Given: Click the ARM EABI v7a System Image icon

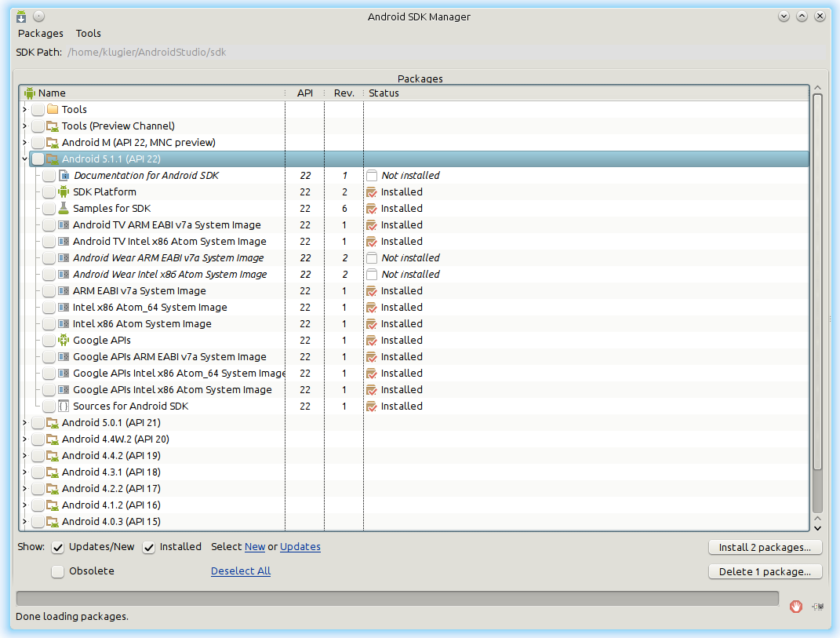Looking at the screenshot, I should [64, 291].
